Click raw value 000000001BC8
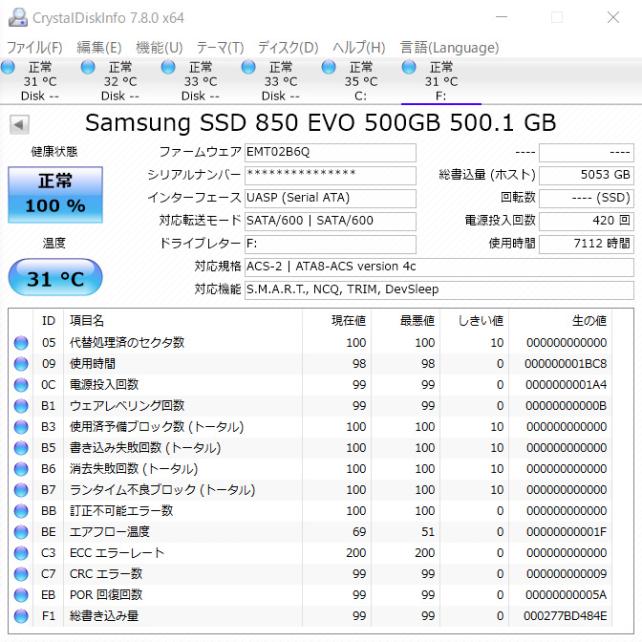This screenshot has height=642, width=642. 565,364
